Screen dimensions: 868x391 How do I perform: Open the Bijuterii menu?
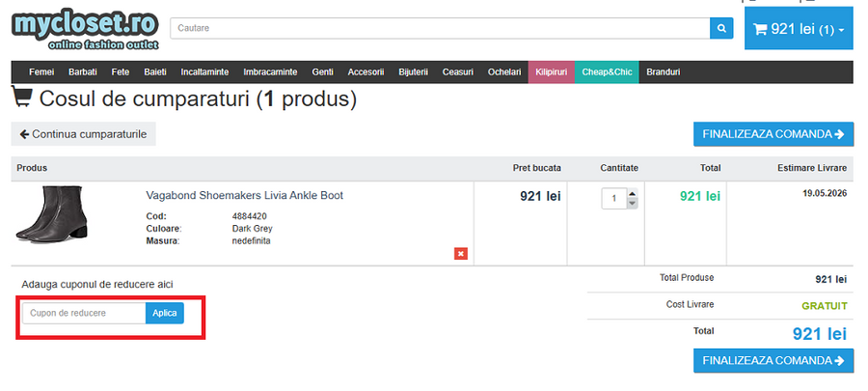414,72
